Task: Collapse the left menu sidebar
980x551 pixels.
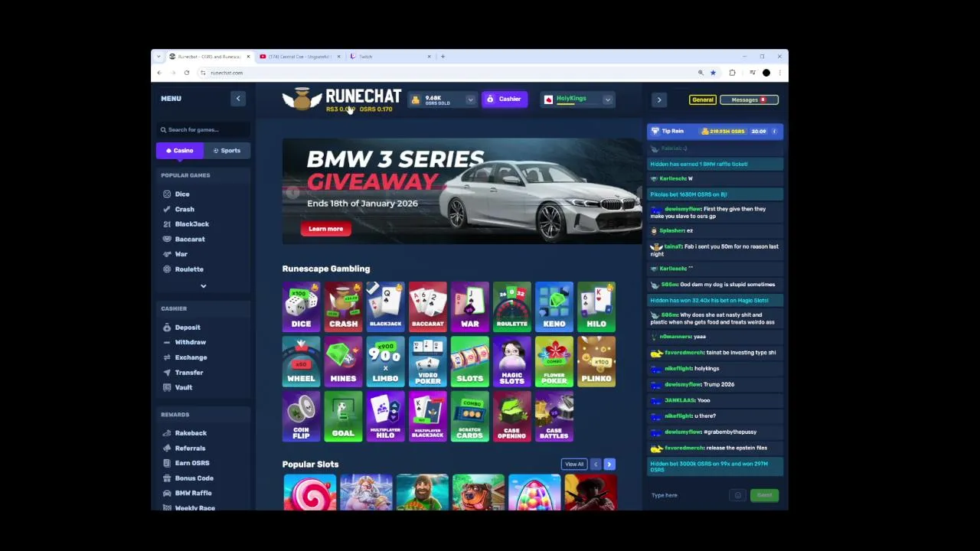Action: (x=238, y=99)
